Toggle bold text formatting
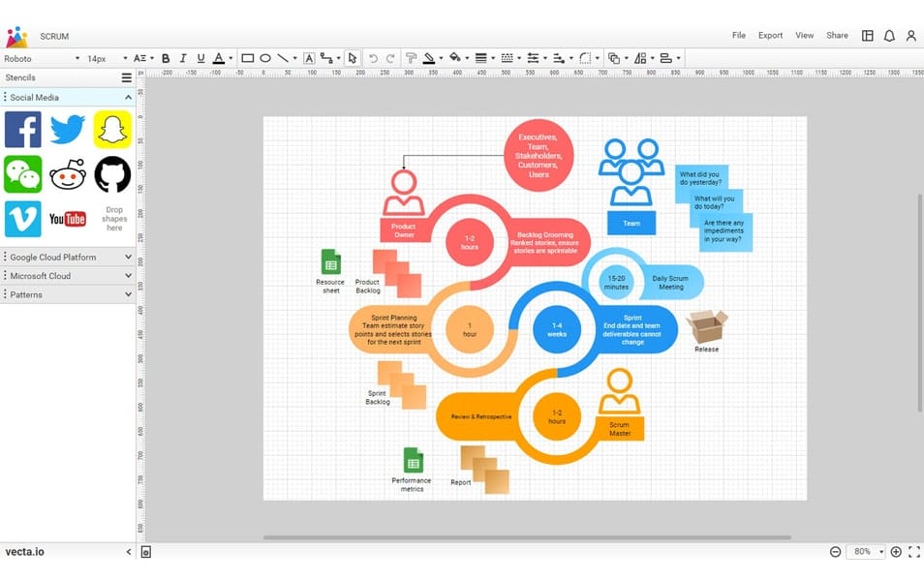 click(x=166, y=58)
